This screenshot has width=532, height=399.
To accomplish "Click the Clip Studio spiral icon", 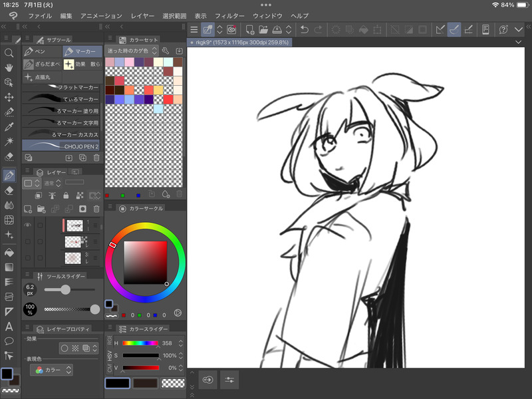I will 231,30.
